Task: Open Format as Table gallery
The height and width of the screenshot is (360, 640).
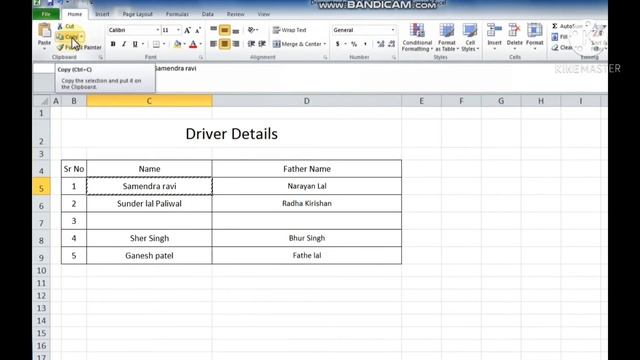Action: [447, 38]
